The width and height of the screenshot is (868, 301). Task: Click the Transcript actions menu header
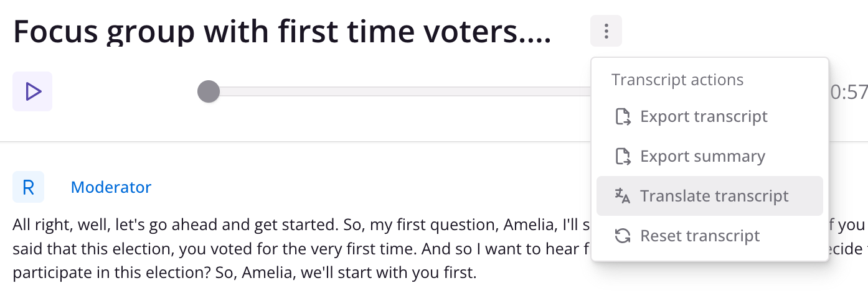pyautogui.click(x=677, y=80)
